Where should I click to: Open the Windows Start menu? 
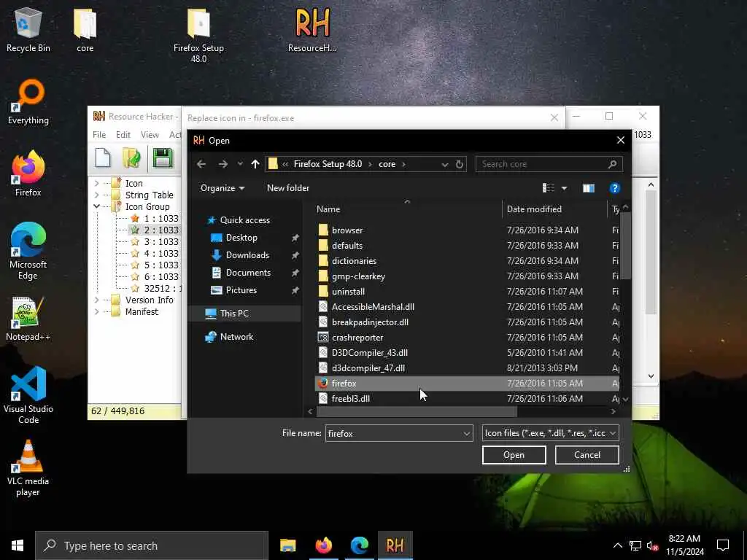18,545
